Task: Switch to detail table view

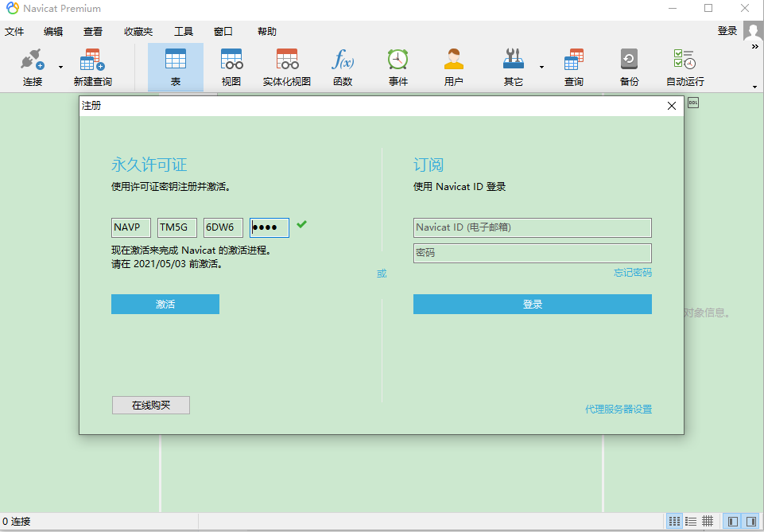Action: (708, 522)
